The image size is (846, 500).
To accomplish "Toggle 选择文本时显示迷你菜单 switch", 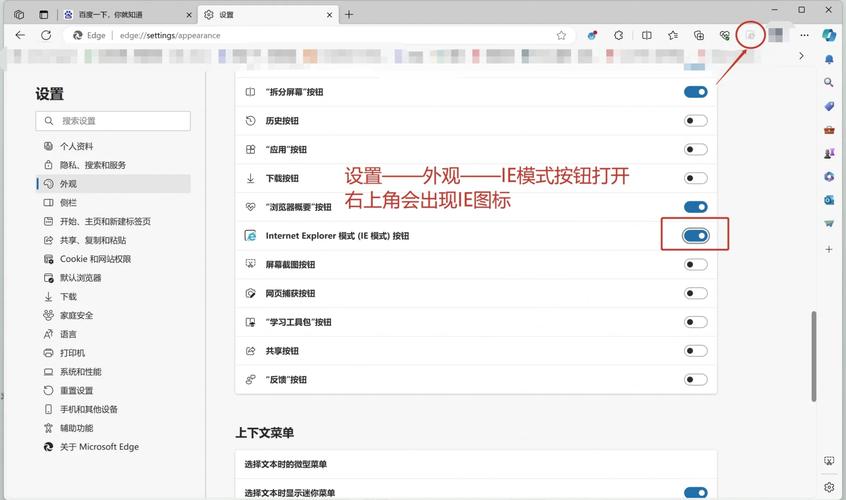I will (x=695, y=493).
